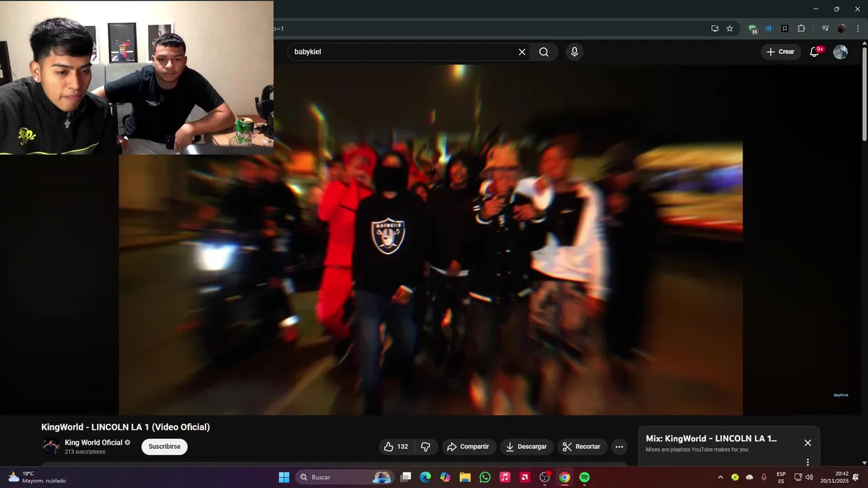The width and height of the screenshot is (868, 488).
Task: Open Chrome profile avatar
Action: coord(842,28)
